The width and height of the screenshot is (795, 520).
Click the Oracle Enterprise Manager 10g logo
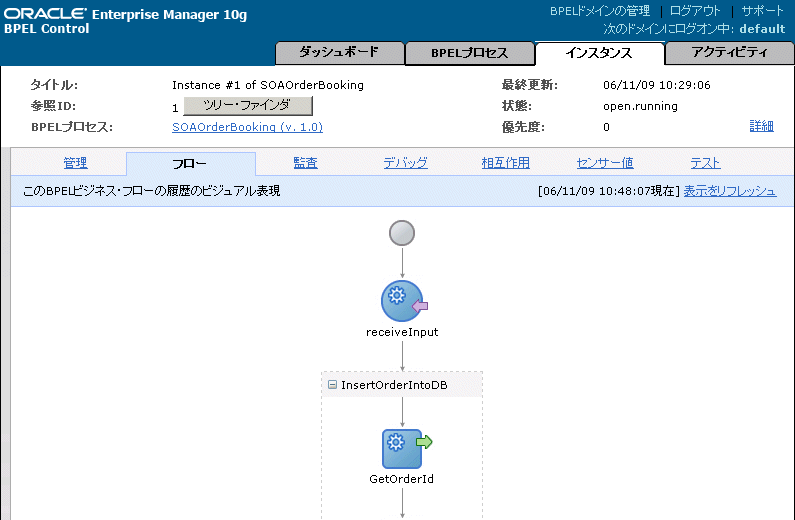coord(125,21)
